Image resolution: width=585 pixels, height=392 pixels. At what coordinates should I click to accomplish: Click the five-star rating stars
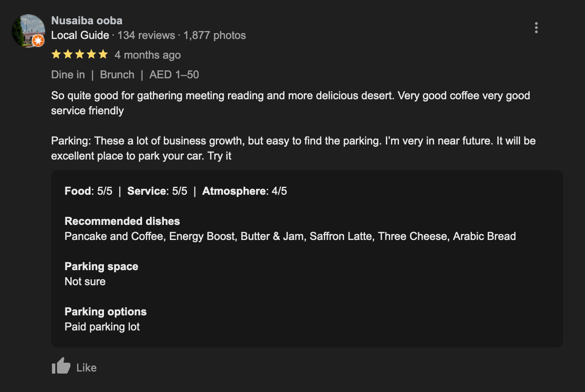(80, 54)
